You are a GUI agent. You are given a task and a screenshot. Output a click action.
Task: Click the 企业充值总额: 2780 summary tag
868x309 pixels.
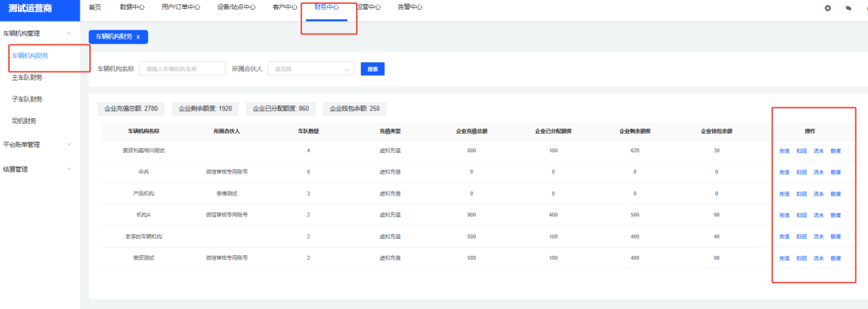click(131, 109)
